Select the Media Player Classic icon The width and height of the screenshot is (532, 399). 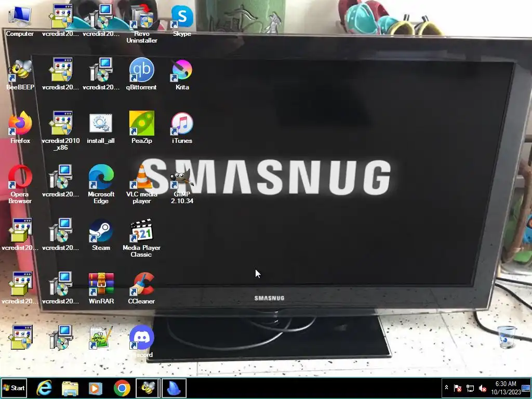tap(141, 238)
